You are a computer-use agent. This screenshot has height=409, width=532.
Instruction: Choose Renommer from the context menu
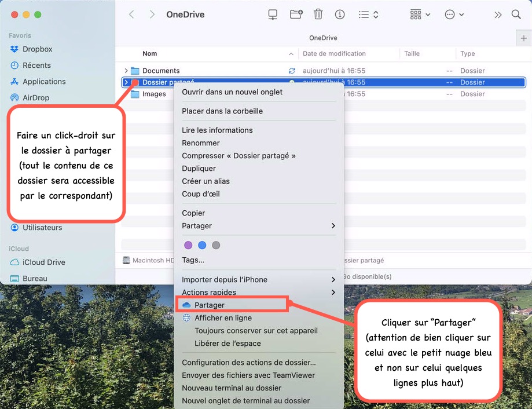[x=201, y=143]
